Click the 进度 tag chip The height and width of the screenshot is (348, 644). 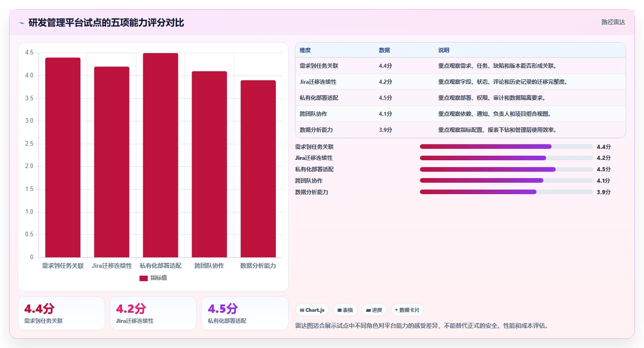point(374,310)
